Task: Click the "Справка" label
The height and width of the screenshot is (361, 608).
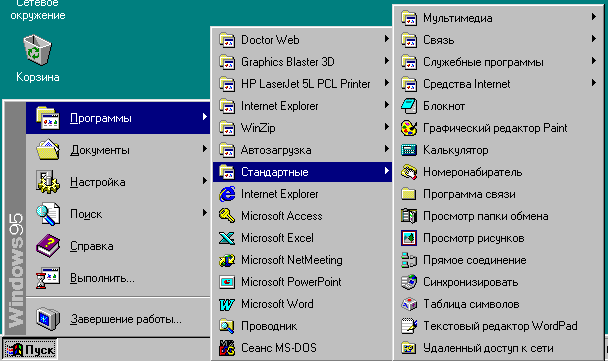Action: pos(92,246)
